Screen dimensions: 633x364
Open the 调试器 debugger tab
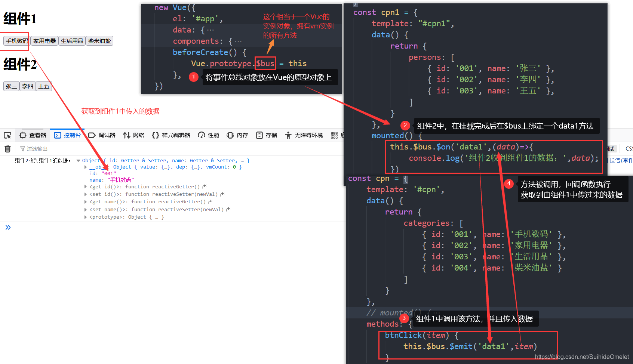(x=102, y=135)
